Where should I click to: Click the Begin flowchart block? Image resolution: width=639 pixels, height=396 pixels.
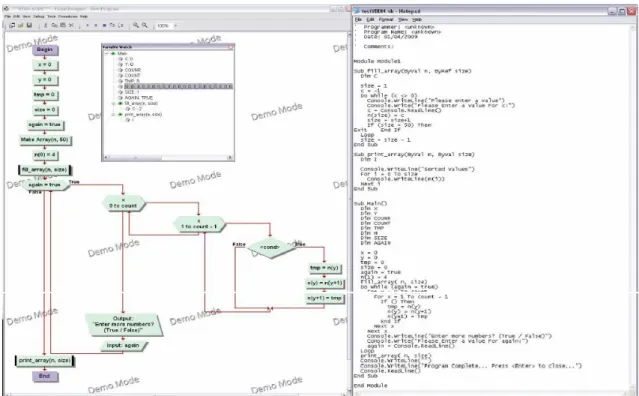coord(45,50)
